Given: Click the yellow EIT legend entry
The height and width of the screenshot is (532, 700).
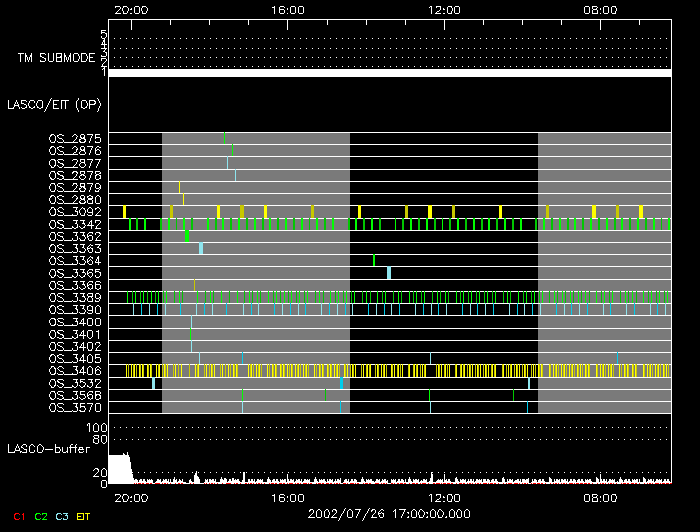Looking at the screenshot, I should (83, 517).
